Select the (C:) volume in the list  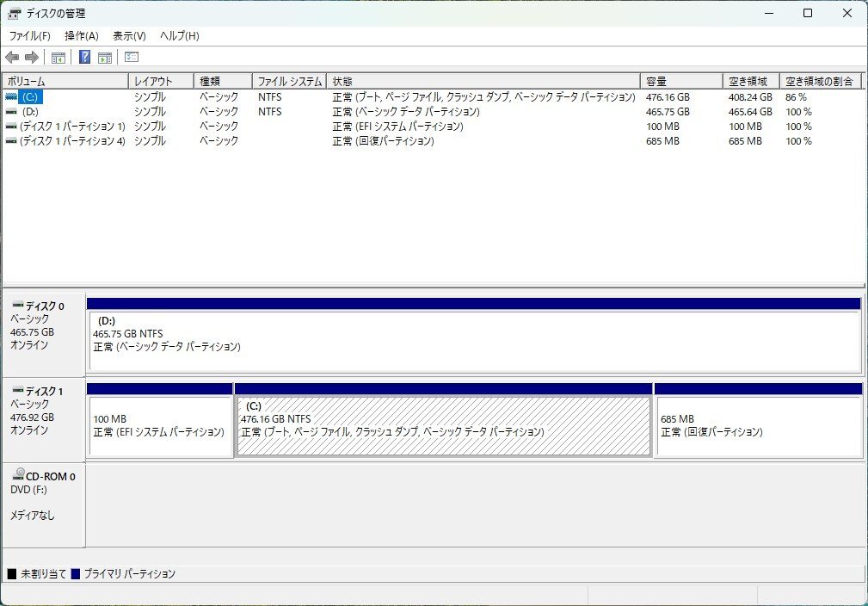tap(30, 97)
